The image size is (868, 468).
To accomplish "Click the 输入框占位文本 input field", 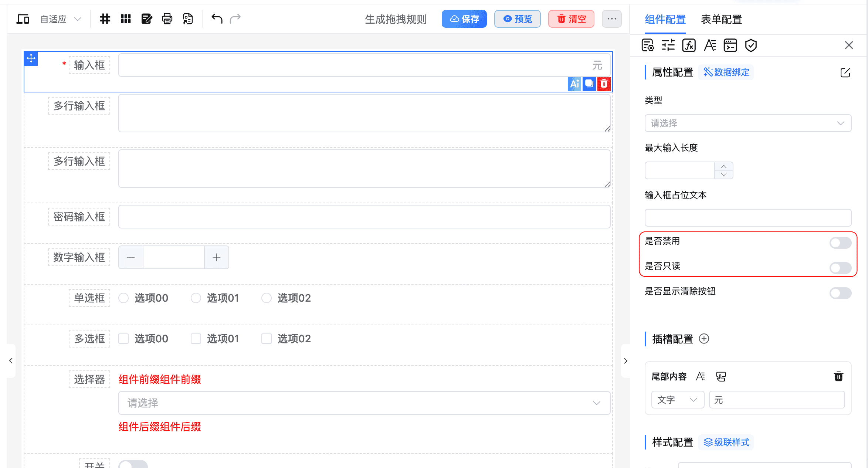I will point(748,218).
